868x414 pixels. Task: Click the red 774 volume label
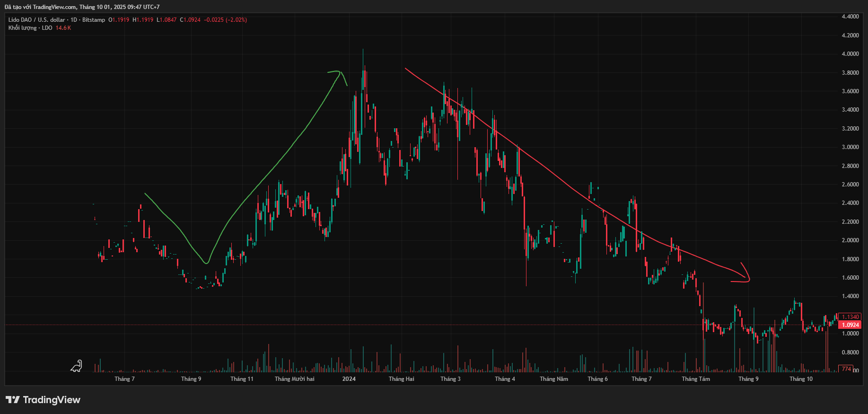pos(846,369)
